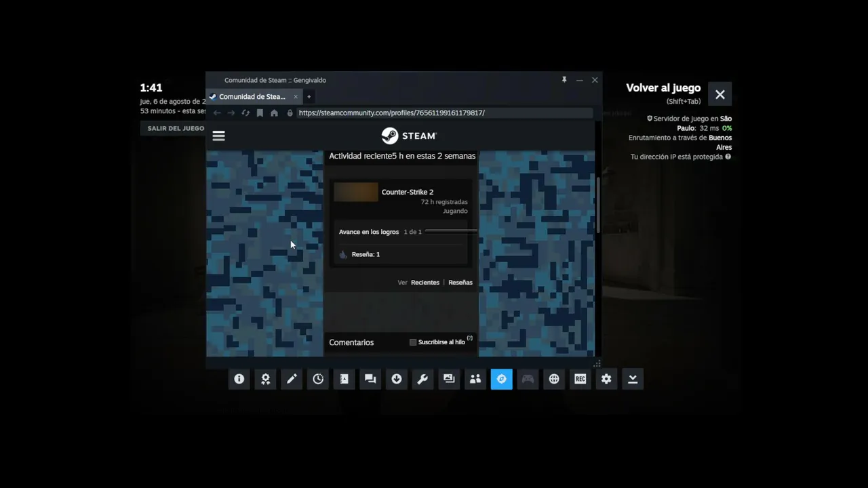Reload the Steam community page
This screenshot has width=868, height=488.
245,113
